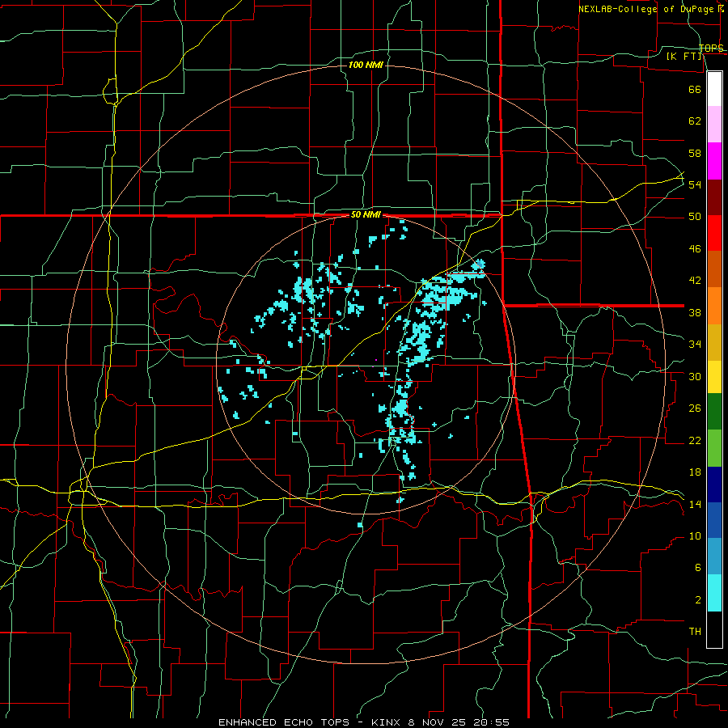Click the legend value 62
Viewport: 728px width, 728px height.
tap(695, 121)
